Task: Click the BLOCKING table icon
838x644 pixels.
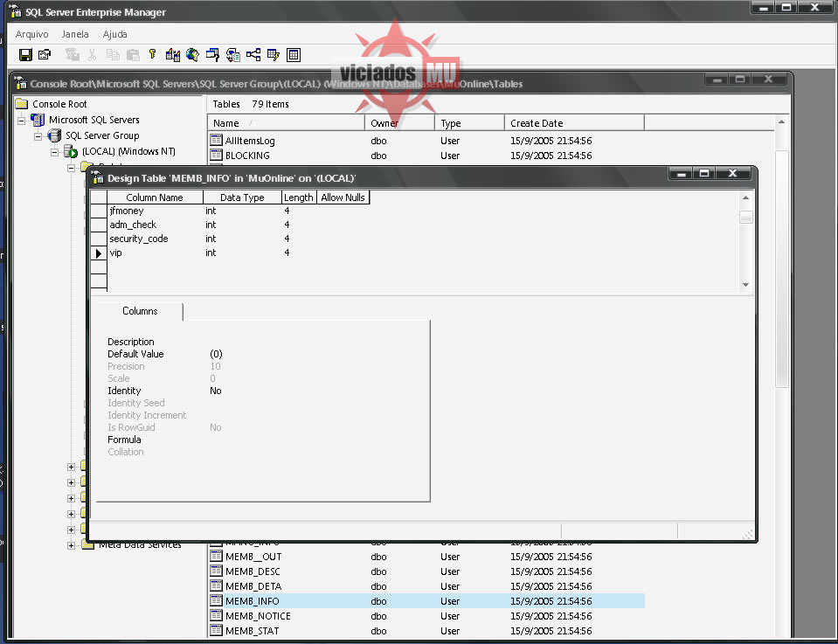Action: point(216,155)
